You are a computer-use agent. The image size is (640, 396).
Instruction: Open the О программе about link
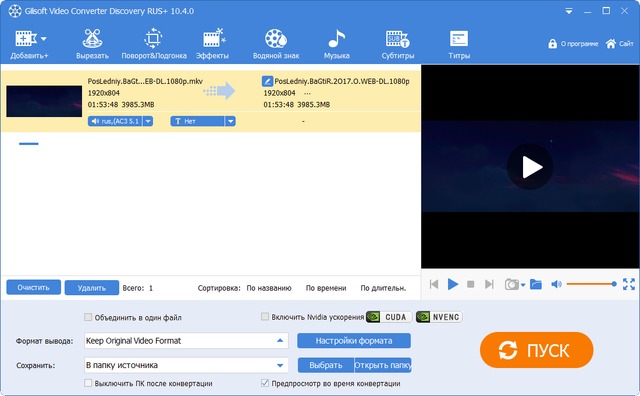tap(579, 44)
